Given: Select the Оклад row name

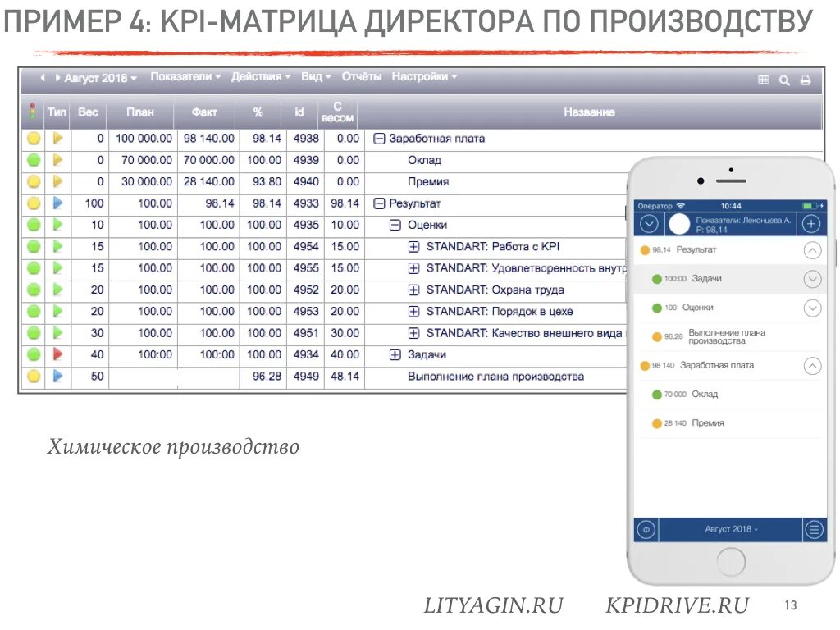Looking at the screenshot, I should point(424,160).
